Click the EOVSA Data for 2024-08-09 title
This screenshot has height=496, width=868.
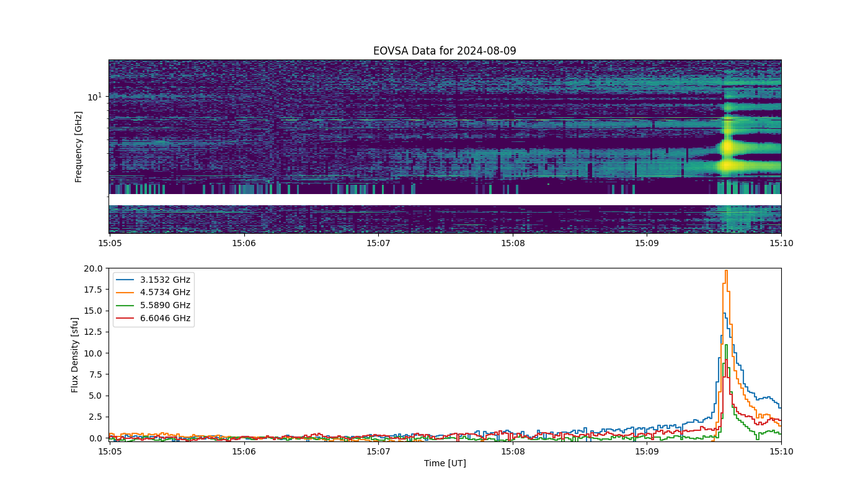(x=445, y=51)
